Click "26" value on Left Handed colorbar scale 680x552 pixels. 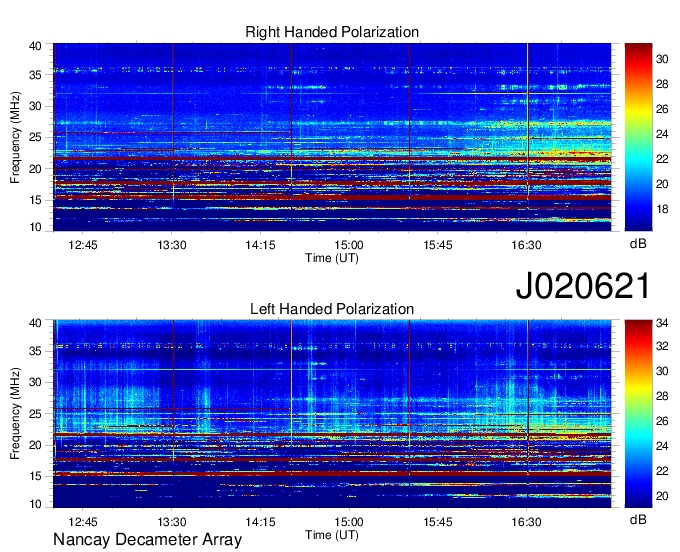point(662,421)
